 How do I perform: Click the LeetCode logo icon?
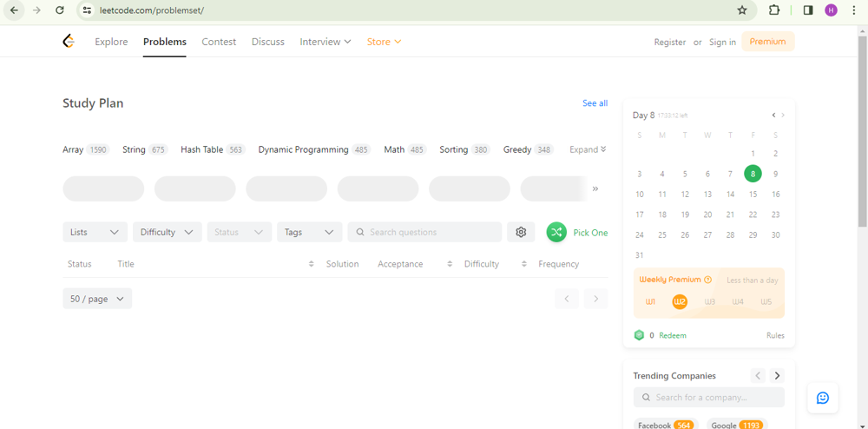click(69, 41)
